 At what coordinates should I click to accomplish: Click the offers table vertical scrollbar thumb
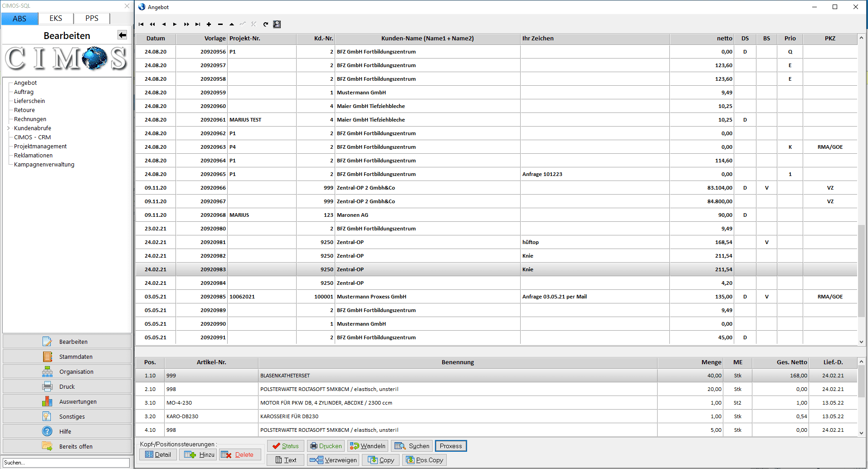pyautogui.click(x=861, y=271)
